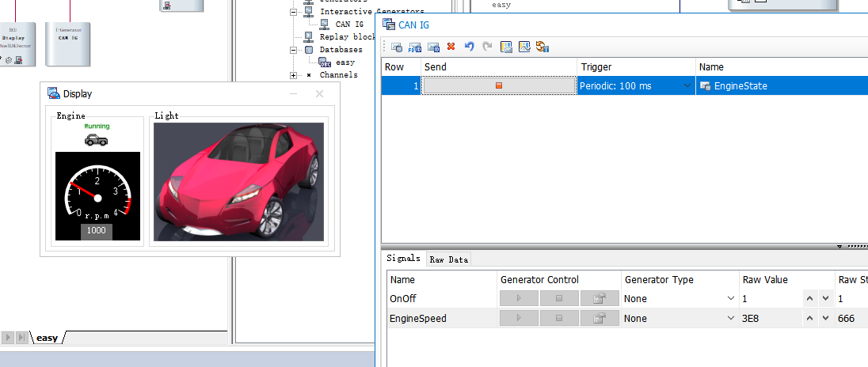Click the red car light image
The image size is (868, 367).
238,182
